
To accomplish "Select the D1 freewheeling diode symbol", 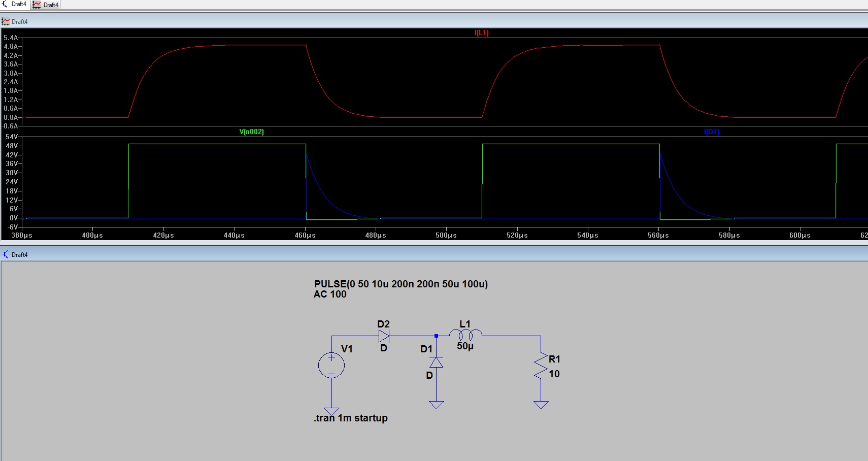I will click(436, 362).
